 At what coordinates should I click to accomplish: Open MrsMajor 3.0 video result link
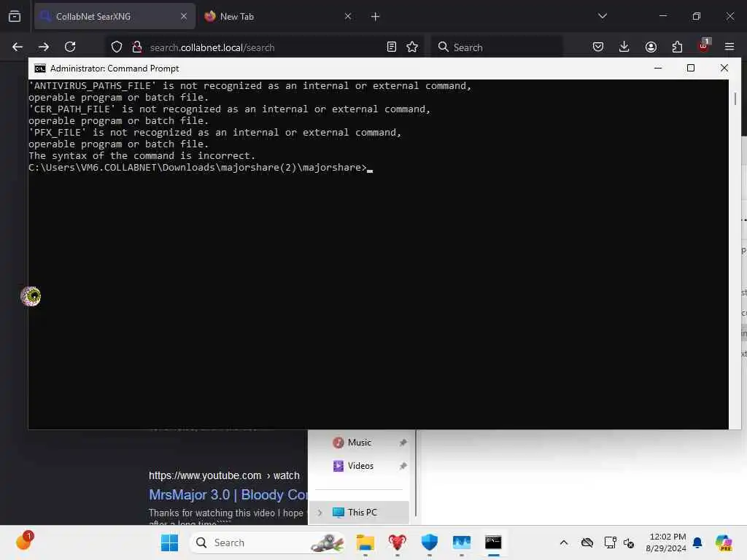pos(228,495)
